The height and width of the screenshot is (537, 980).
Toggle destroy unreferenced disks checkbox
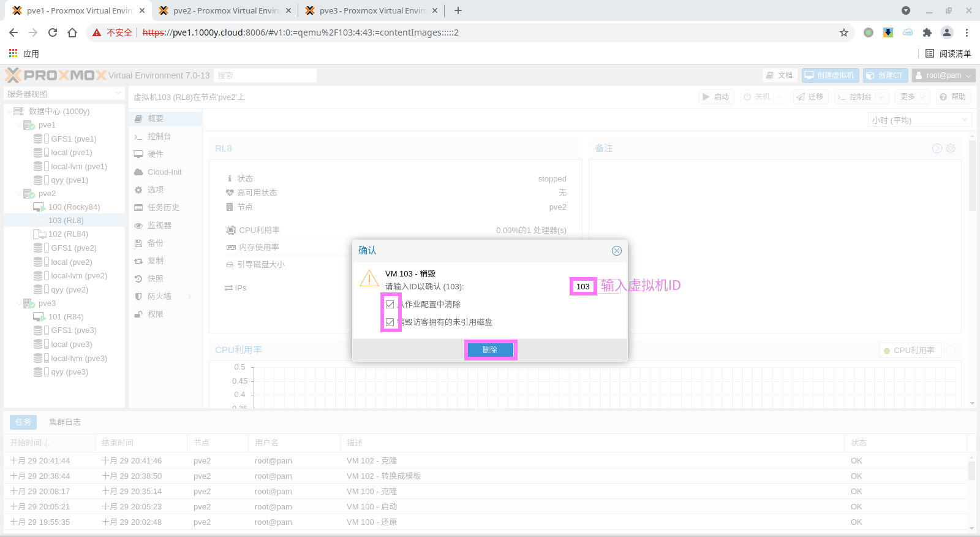[390, 322]
